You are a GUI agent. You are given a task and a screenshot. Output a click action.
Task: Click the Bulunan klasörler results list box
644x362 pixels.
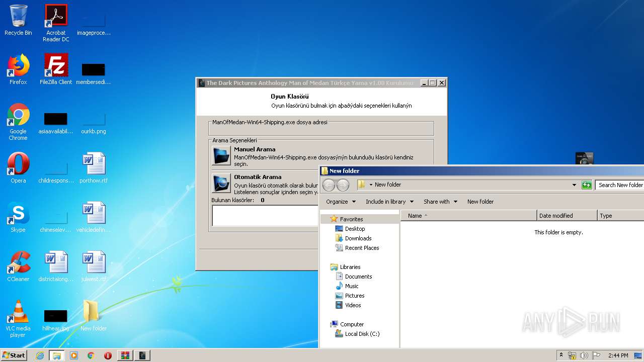pyautogui.click(x=266, y=216)
